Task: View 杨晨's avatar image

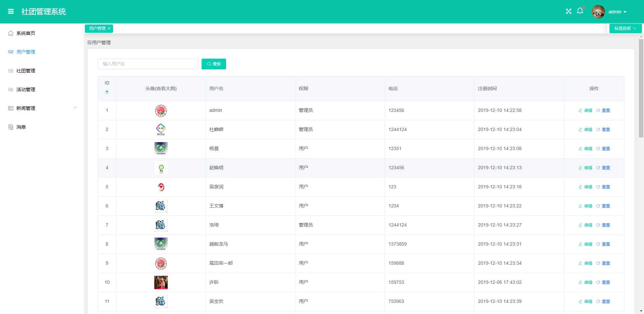Action: (x=161, y=149)
